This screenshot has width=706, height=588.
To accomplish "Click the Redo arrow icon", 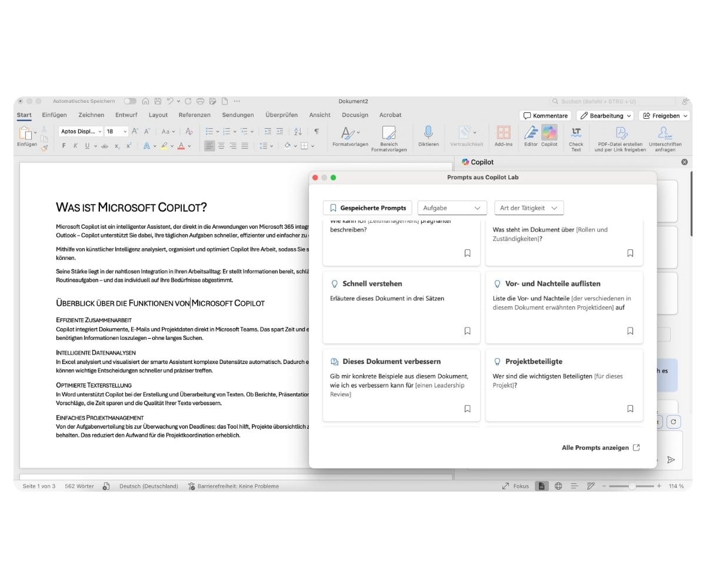I will pos(188,101).
